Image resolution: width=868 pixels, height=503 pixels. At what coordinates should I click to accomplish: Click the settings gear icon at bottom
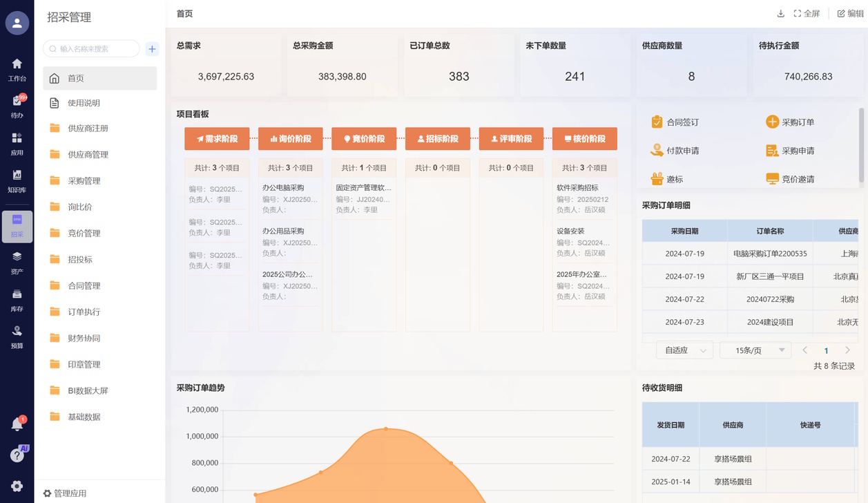[17, 486]
